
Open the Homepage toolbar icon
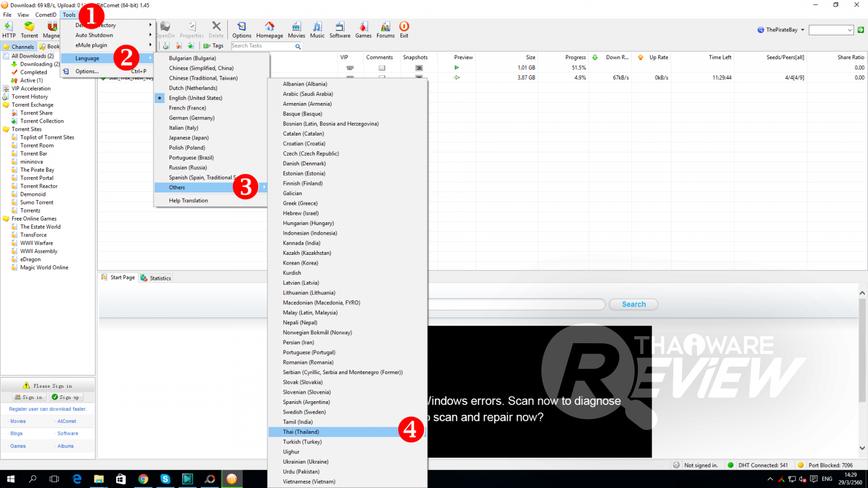point(270,30)
